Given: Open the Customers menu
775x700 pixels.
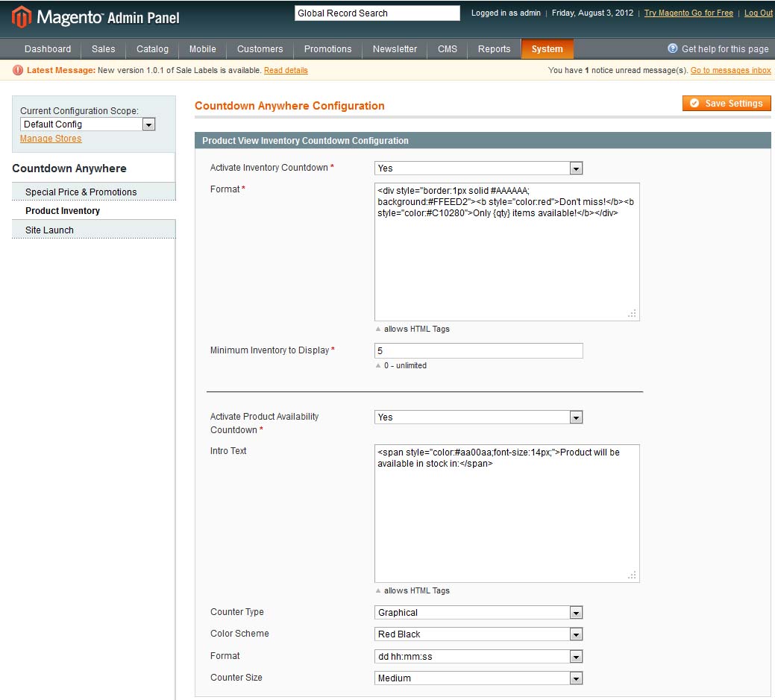Looking at the screenshot, I should (260, 49).
